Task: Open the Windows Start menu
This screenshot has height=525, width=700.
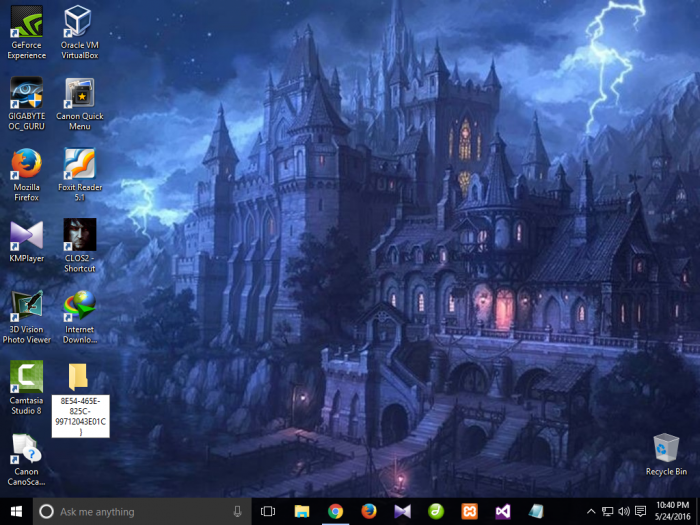Action: [17, 512]
